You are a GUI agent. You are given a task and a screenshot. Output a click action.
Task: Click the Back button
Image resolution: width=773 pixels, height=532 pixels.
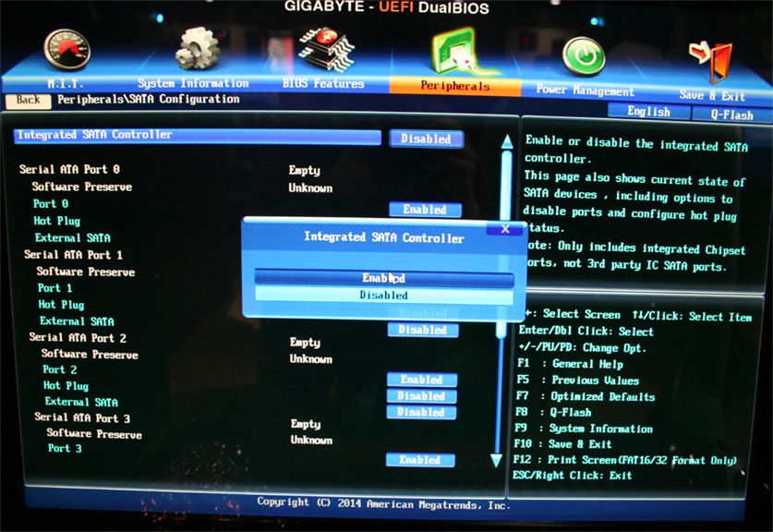(x=28, y=100)
